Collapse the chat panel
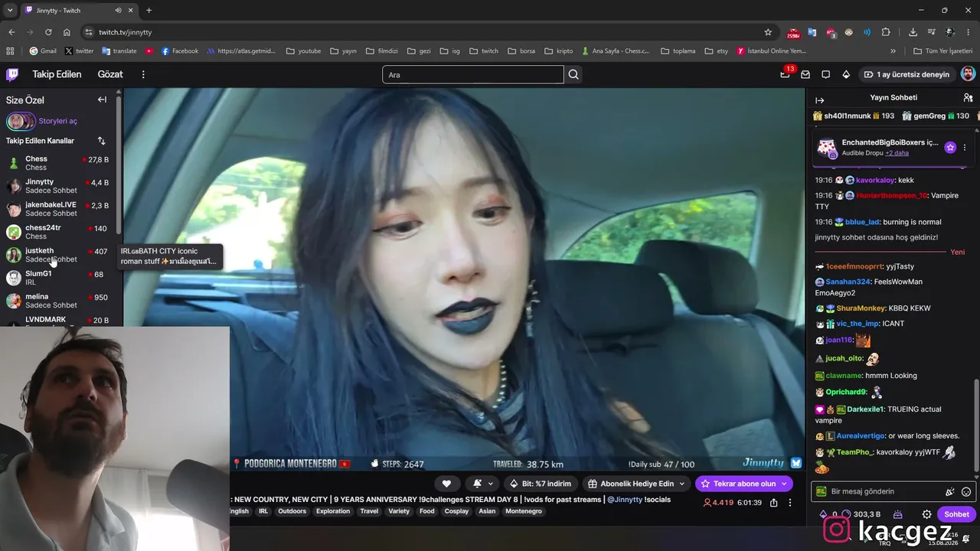Image resolution: width=980 pixels, height=551 pixels. [820, 100]
